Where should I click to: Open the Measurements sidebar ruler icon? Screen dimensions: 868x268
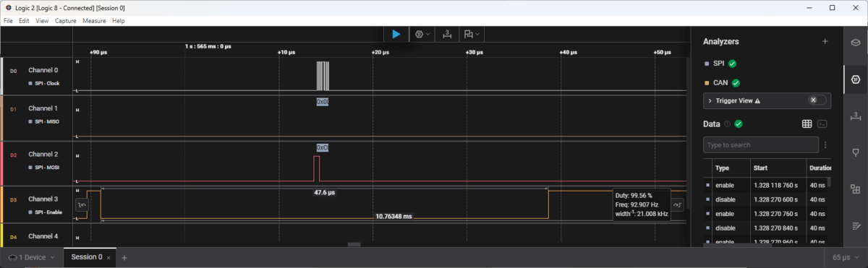coord(855,116)
